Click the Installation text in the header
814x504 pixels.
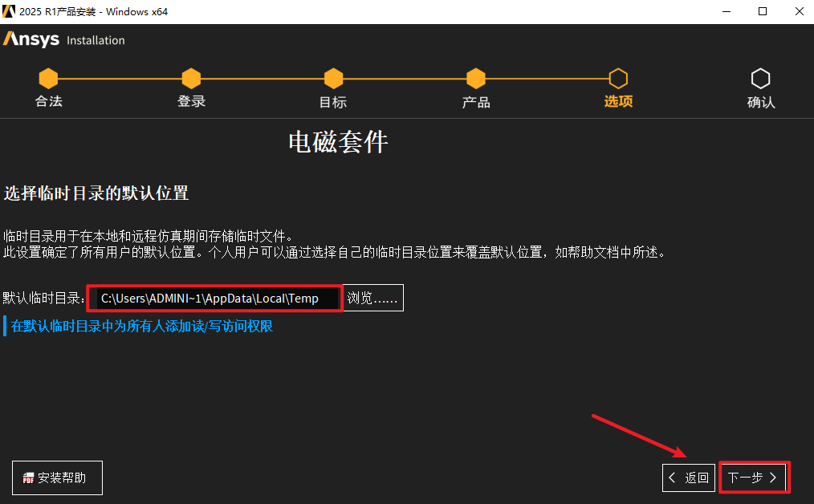(x=96, y=40)
